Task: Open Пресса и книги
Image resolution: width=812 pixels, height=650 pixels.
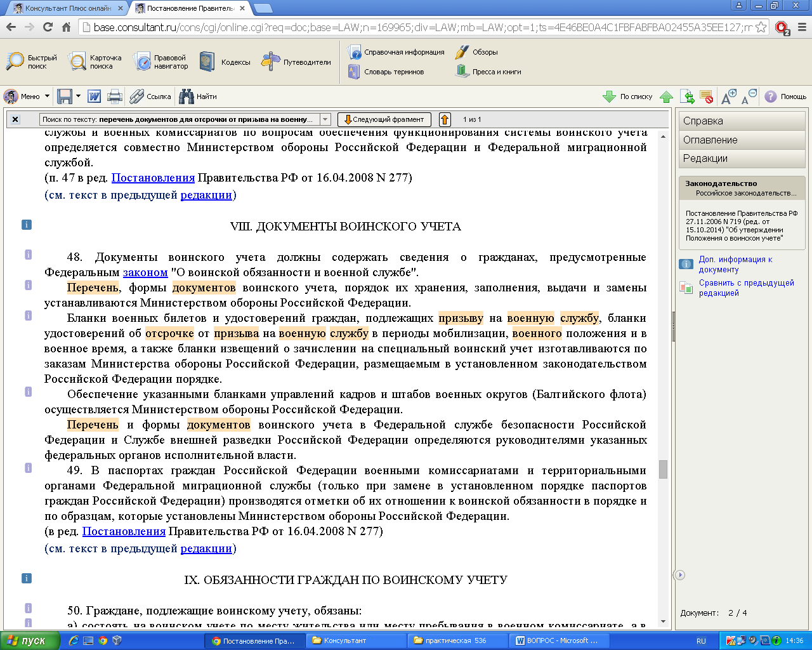Action: (488, 72)
